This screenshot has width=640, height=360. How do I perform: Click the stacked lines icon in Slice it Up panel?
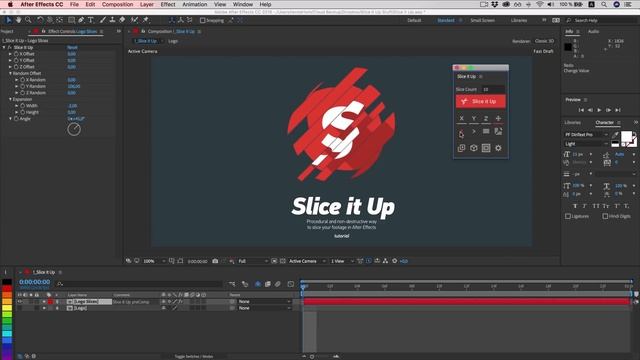coord(486,131)
